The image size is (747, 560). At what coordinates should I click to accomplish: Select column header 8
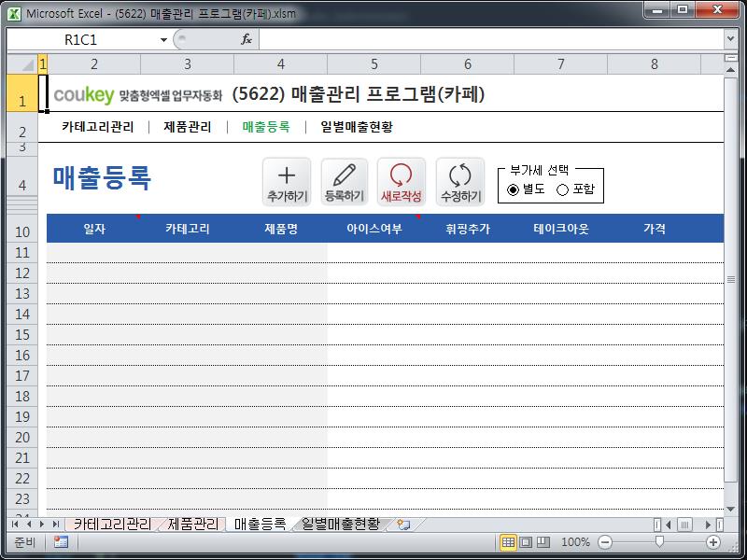(655, 63)
